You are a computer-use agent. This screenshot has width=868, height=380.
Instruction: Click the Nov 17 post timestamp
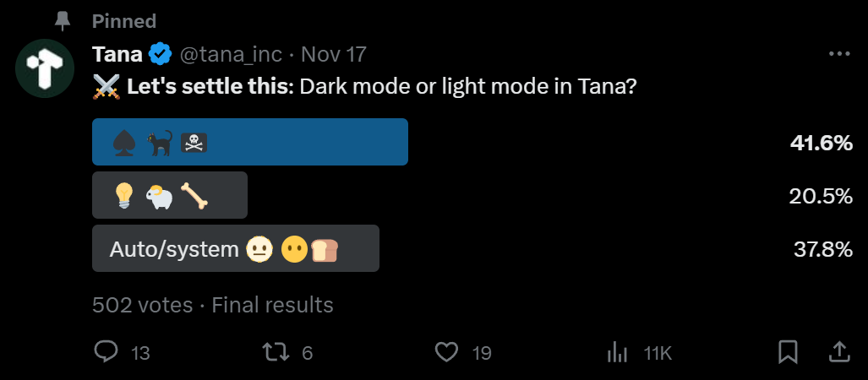(x=334, y=54)
